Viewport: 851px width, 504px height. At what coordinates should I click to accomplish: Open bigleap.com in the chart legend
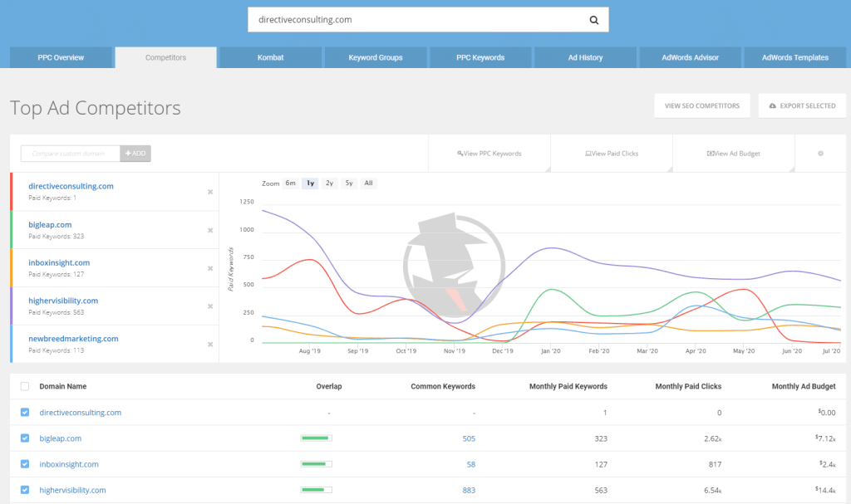pos(50,225)
